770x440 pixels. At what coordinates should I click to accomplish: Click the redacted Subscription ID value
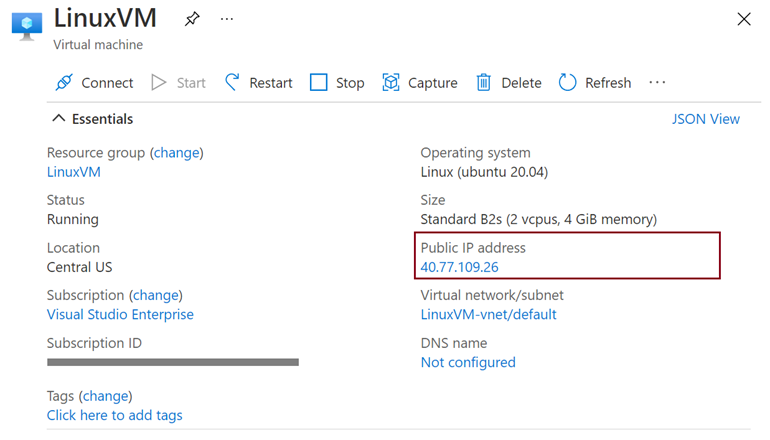[x=173, y=362]
